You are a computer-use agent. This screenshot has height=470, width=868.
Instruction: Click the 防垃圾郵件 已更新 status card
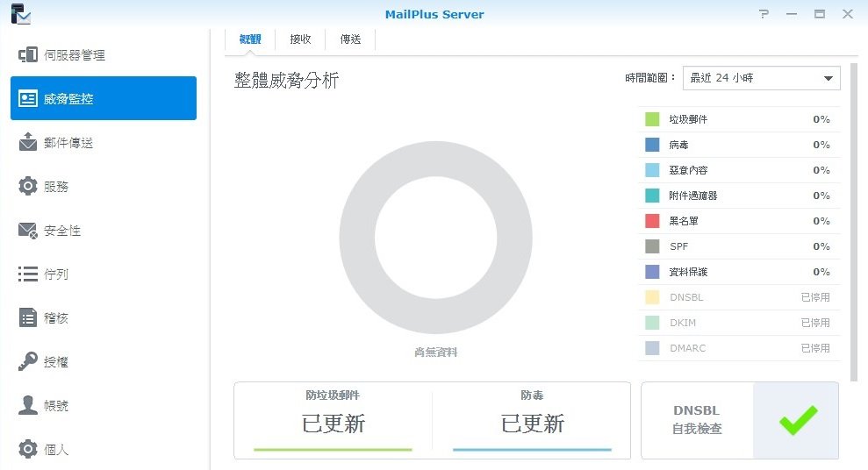click(x=333, y=420)
